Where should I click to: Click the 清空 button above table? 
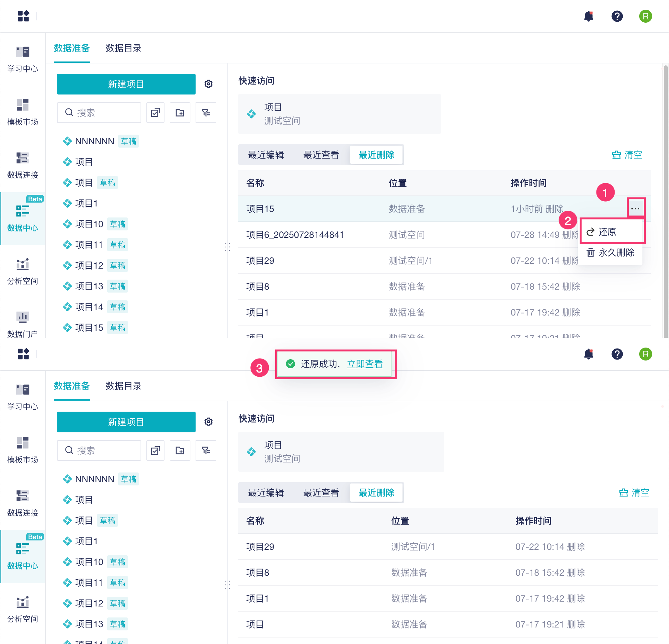click(627, 155)
